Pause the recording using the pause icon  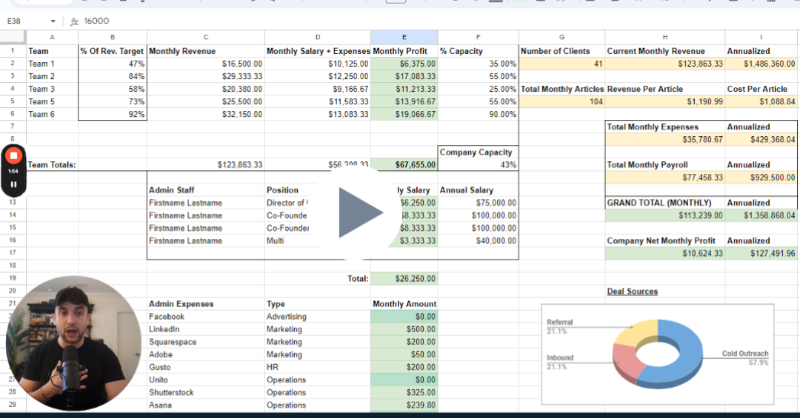pos(14,184)
